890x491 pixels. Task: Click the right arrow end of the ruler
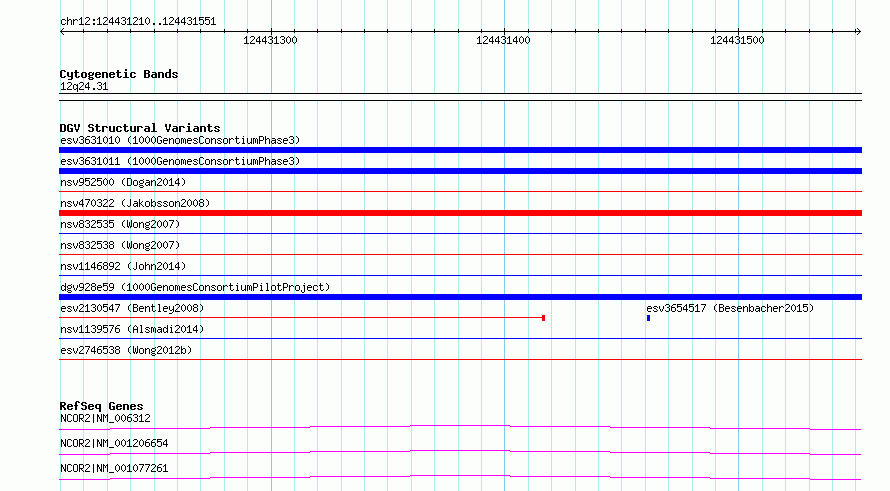tap(859, 31)
